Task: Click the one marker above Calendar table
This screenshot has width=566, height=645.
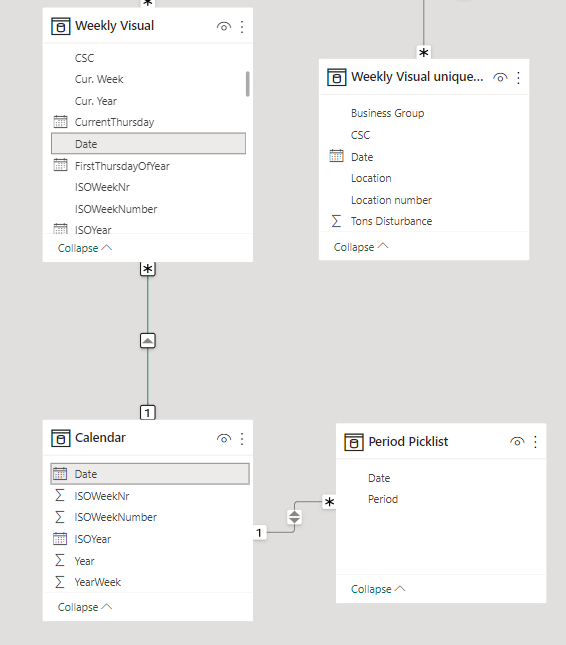Action: [x=148, y=412]
